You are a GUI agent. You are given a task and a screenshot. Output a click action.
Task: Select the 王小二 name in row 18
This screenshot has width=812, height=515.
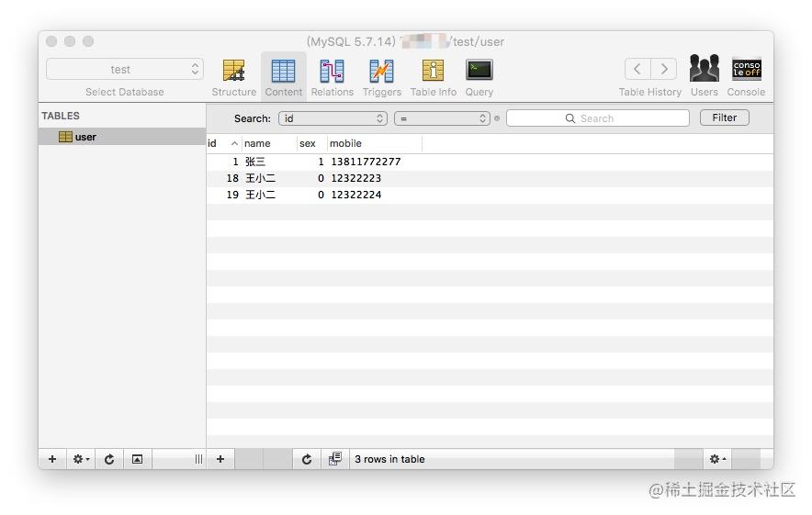(261, 178)
